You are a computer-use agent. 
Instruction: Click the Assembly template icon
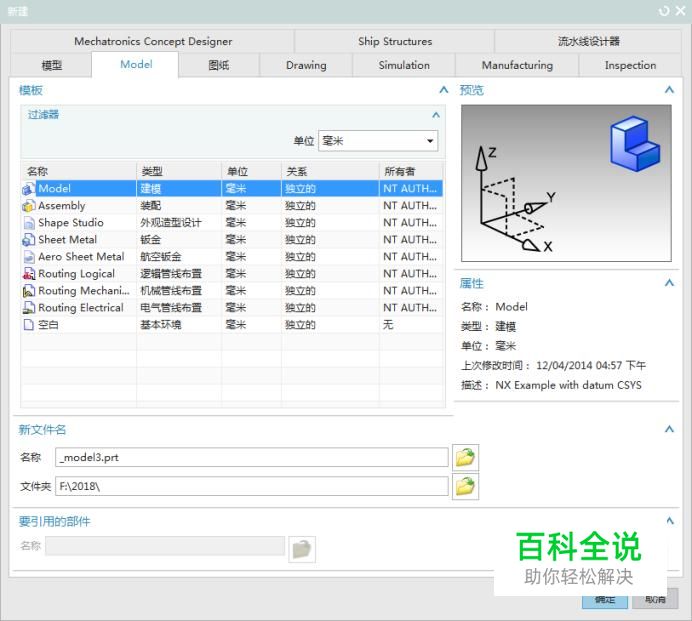pos(28,206)
